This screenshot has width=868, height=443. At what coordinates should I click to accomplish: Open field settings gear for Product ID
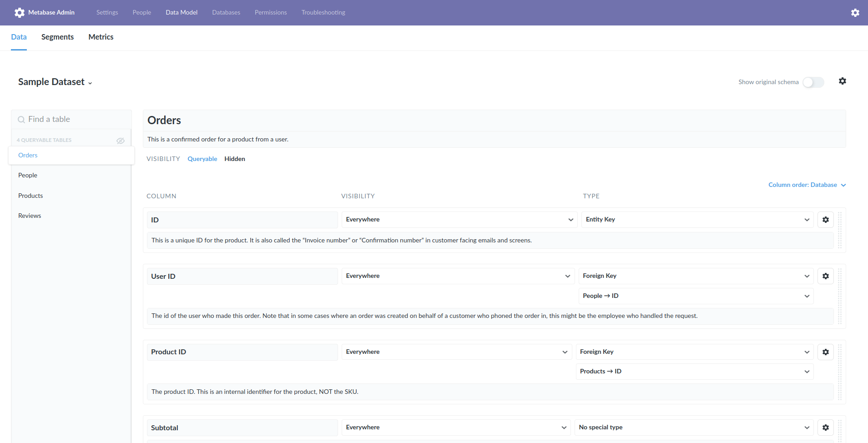[x=825, y=352]
